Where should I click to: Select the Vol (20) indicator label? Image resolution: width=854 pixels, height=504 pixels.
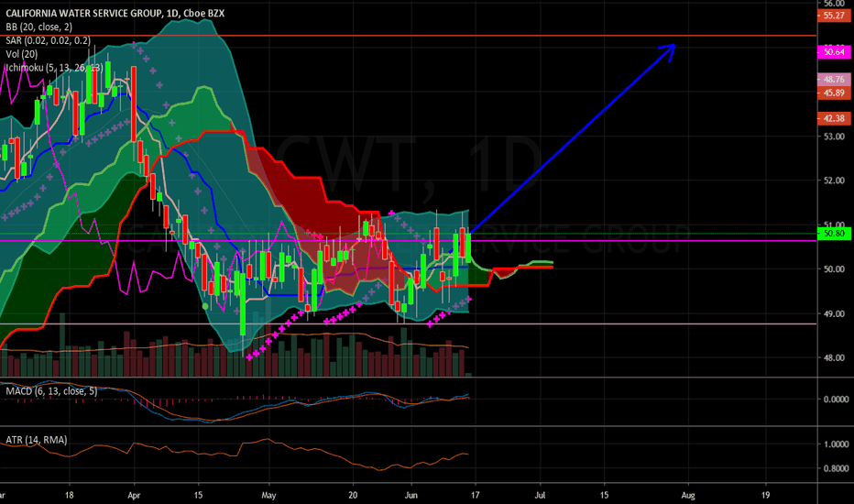coord(22,54)
